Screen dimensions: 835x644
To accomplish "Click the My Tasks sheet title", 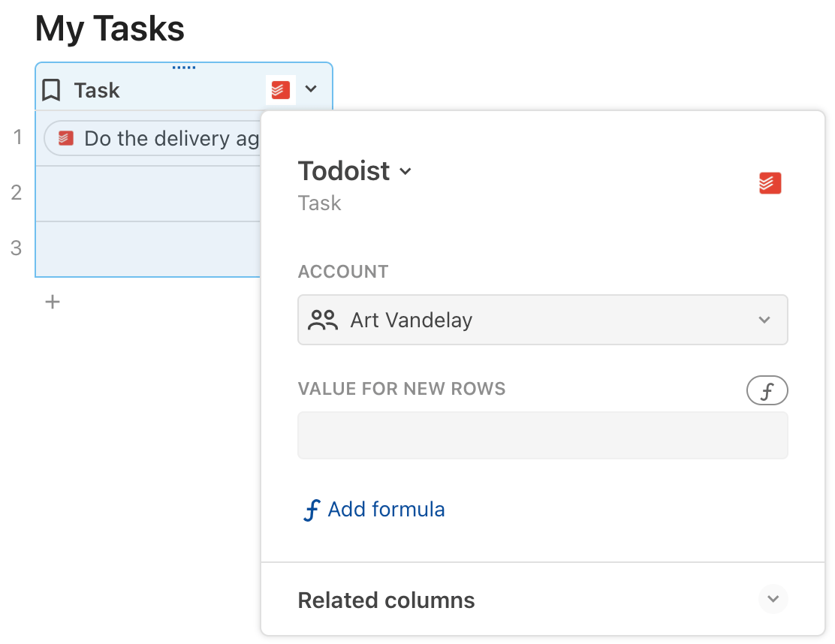I will pyautogui.click(x=109, y=29).
